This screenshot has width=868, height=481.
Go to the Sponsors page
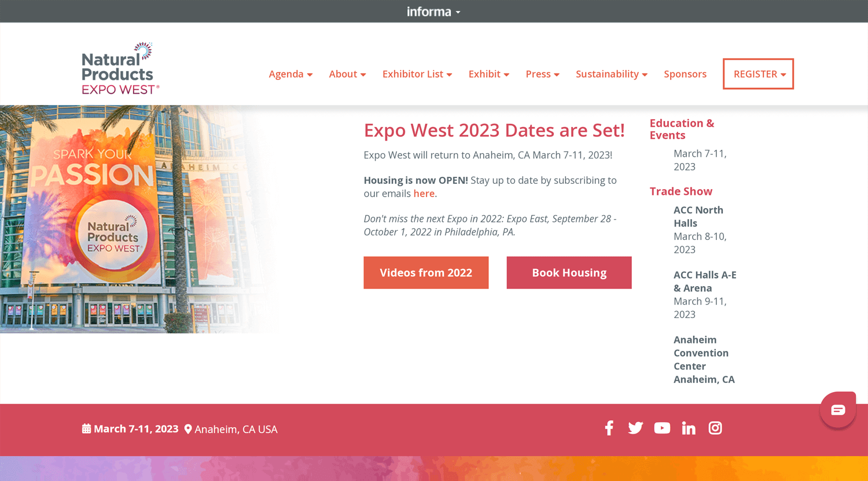[x=685, y=74]
